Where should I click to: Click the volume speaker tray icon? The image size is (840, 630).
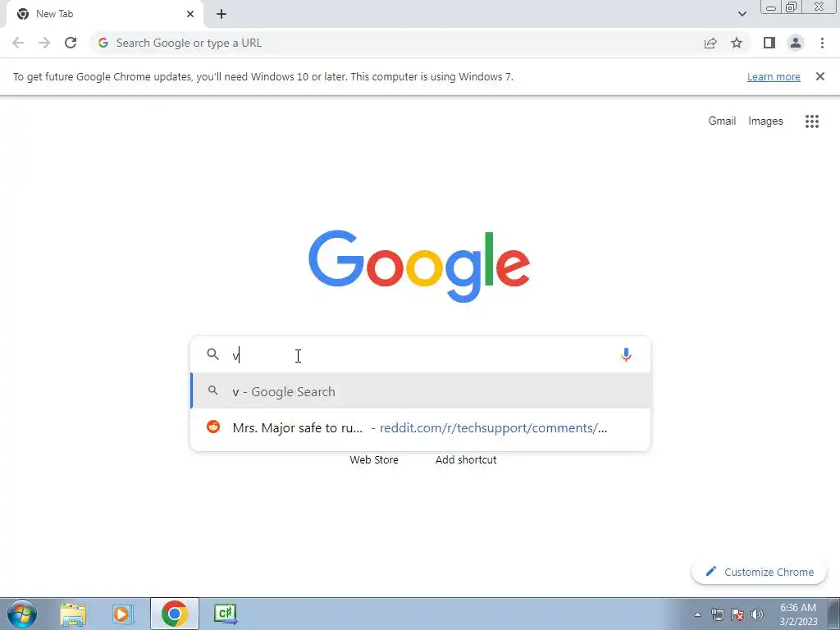click(757, 614)
